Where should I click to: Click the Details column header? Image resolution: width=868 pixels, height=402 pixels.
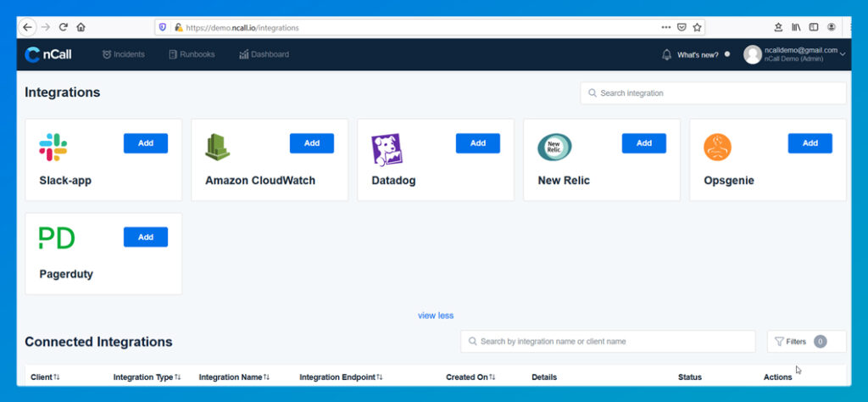(544, 377)
